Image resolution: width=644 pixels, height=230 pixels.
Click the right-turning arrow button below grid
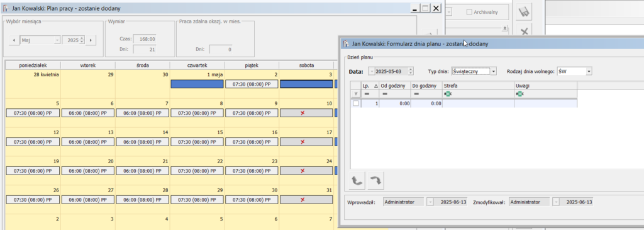coord(375,181)
